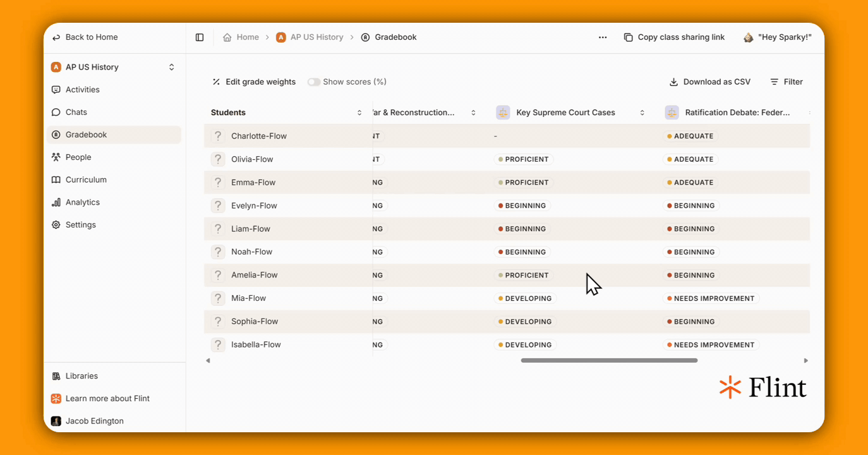
Task: Download gradebook as CSV
Action: pos(710,82)
